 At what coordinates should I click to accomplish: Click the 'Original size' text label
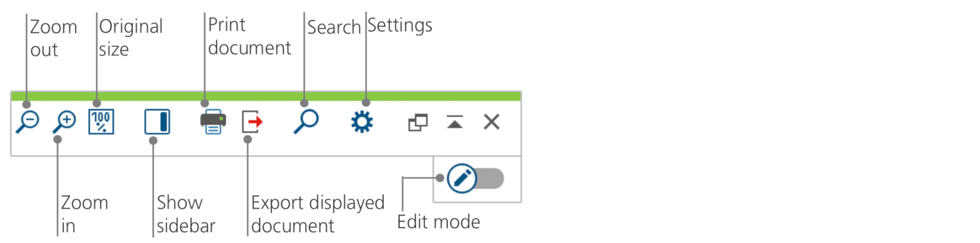(x=131, y=38)
